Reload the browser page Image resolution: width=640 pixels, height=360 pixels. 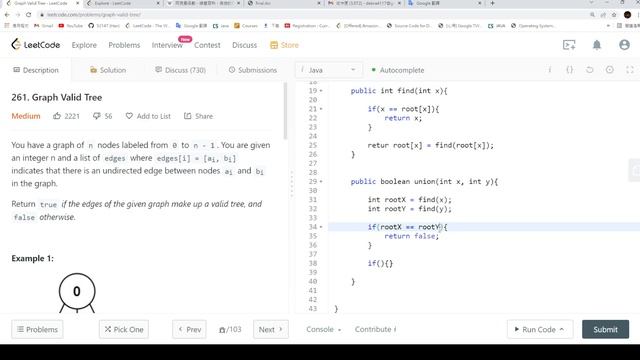tap(29, 15)
